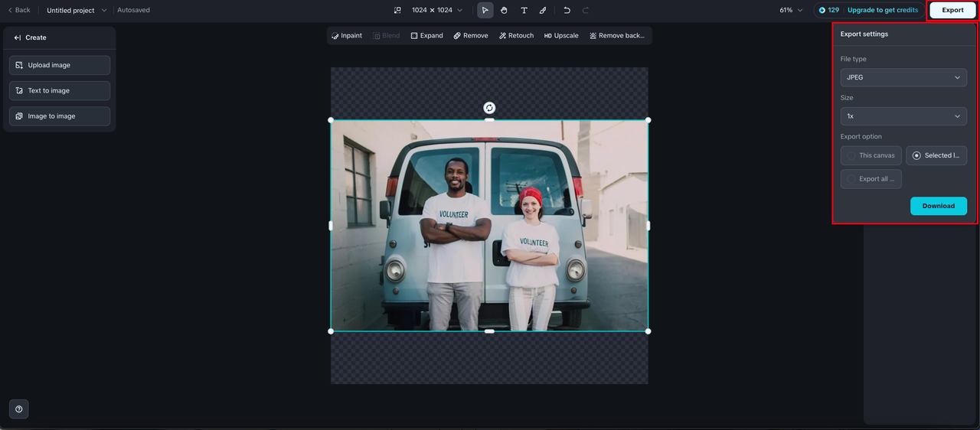Open Image to image generator
This screenshot has width=980, height=430.
[x=60, y=116]
